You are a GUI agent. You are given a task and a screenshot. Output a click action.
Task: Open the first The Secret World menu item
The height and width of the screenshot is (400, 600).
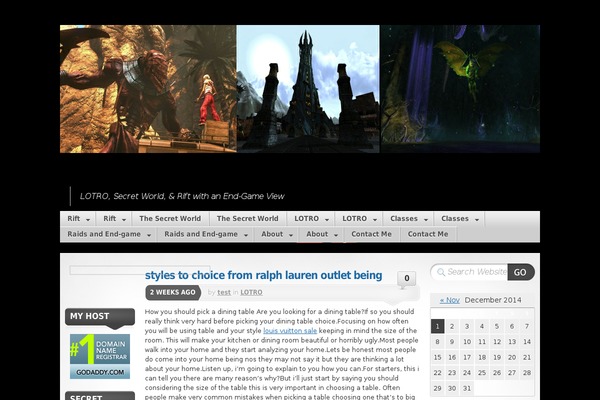point(170,219)
